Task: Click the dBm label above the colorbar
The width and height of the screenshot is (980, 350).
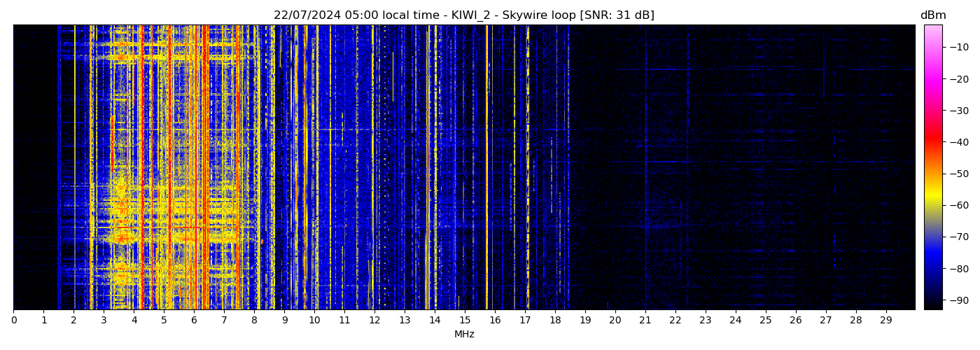Action: click(932, 15)
